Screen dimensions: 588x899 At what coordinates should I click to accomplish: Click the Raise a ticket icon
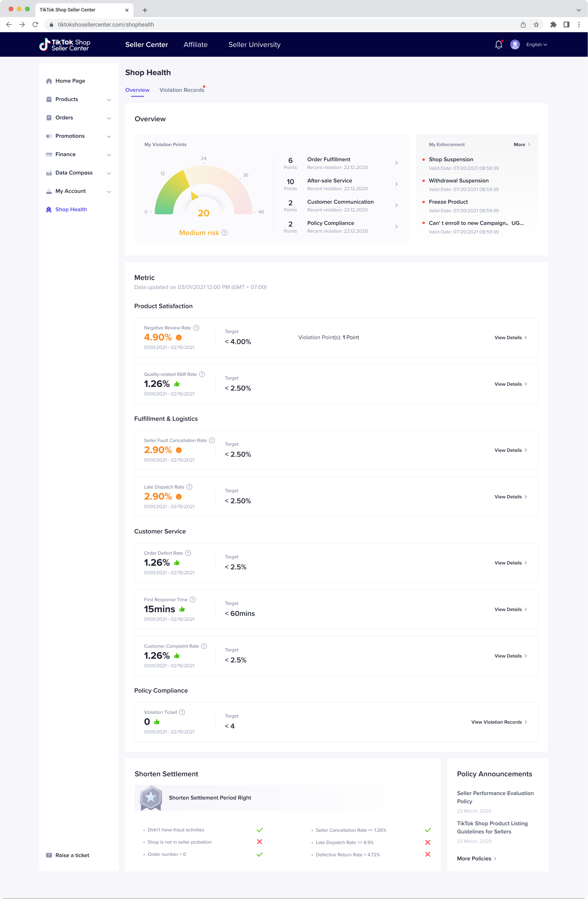(x=49, y=855)
